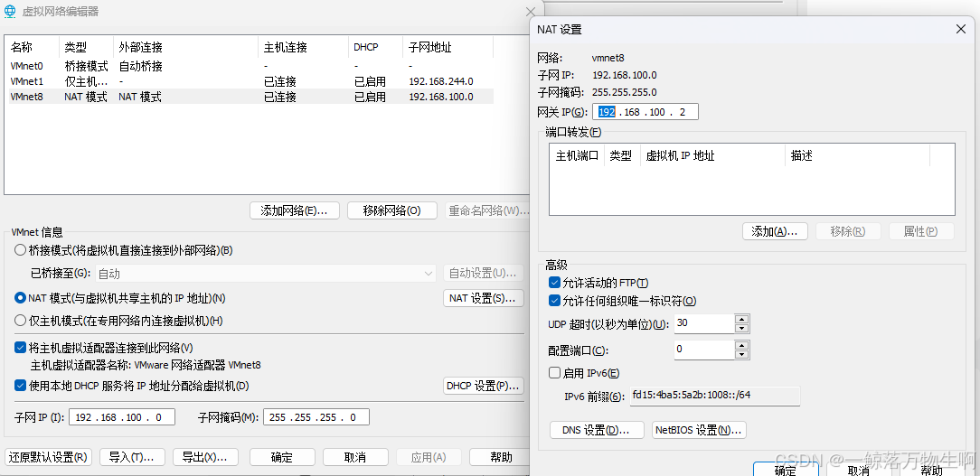This screenshot has width=980, height=476.
Task: Click 帮助 in NAT 设置 dialog
Action: pyautogui.click(x=931, y=470)
